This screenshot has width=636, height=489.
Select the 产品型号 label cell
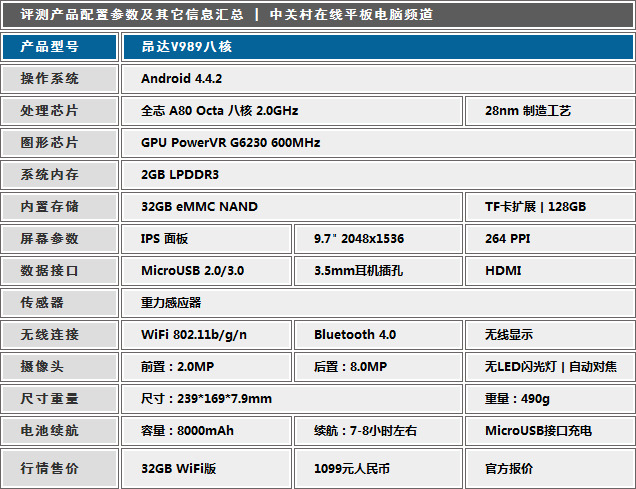point(60,47)
